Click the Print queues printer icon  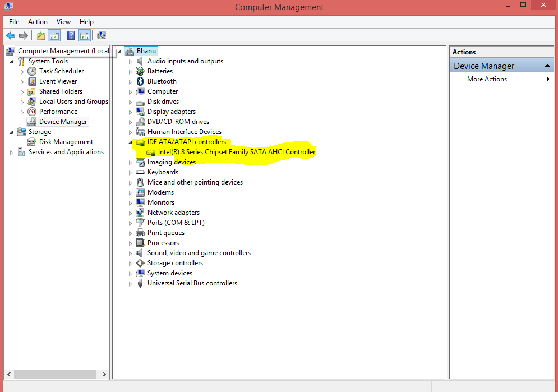[140, 233]
